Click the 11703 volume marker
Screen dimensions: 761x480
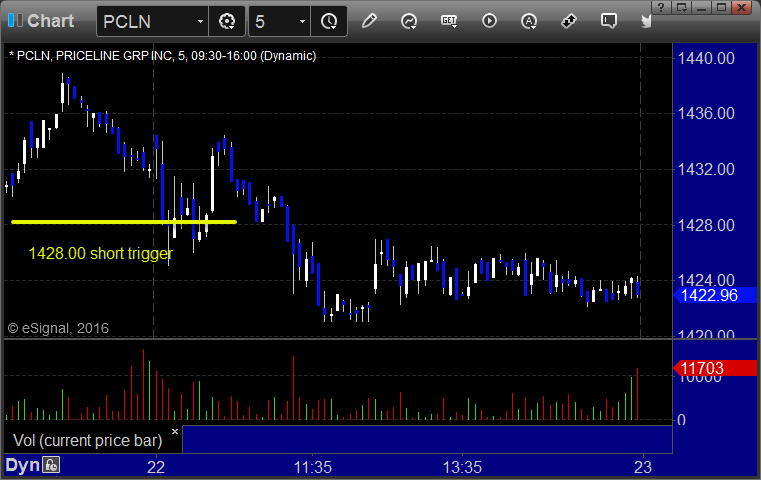point(715,368)
